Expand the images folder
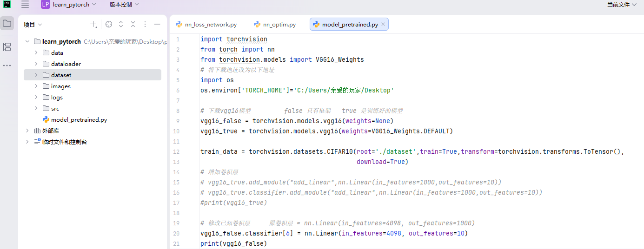The height and width of the screenshot is (249, 644). pyautogui.click(x=36, y=86)
